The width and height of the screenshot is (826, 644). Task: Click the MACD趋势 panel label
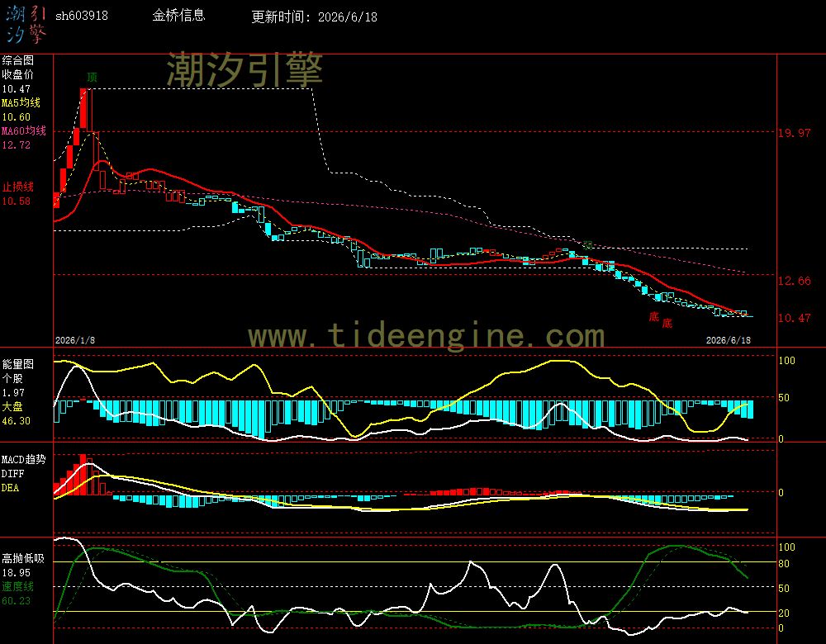[x=24, y=459]
